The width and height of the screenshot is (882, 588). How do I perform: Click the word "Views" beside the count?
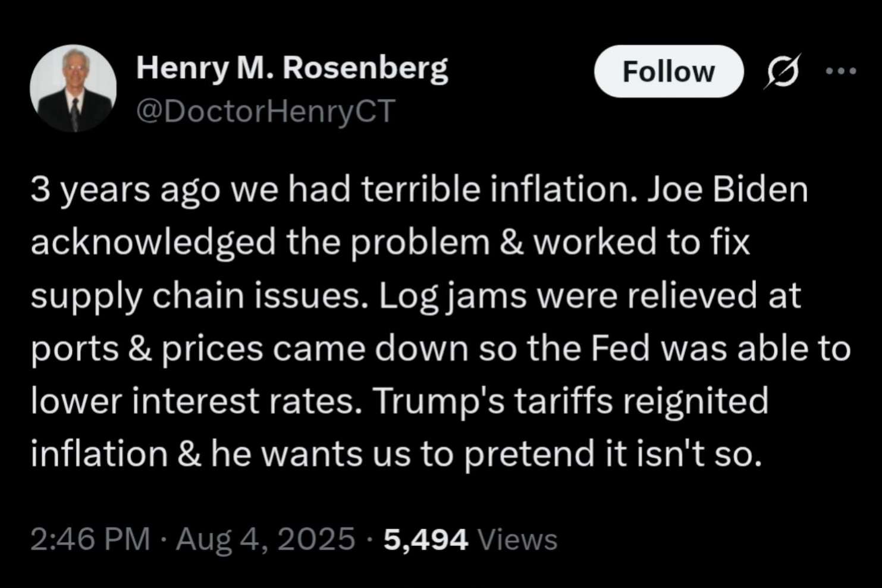(x=517, y=540)
